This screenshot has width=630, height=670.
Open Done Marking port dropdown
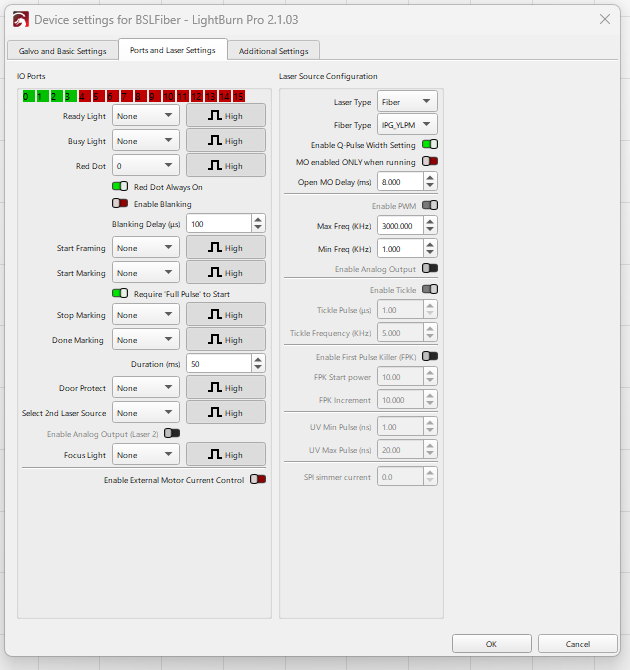point(146,340)
